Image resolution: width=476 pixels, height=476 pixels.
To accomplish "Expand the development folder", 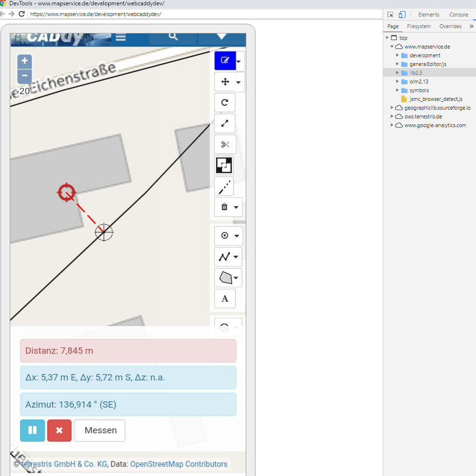I will 397,55.
